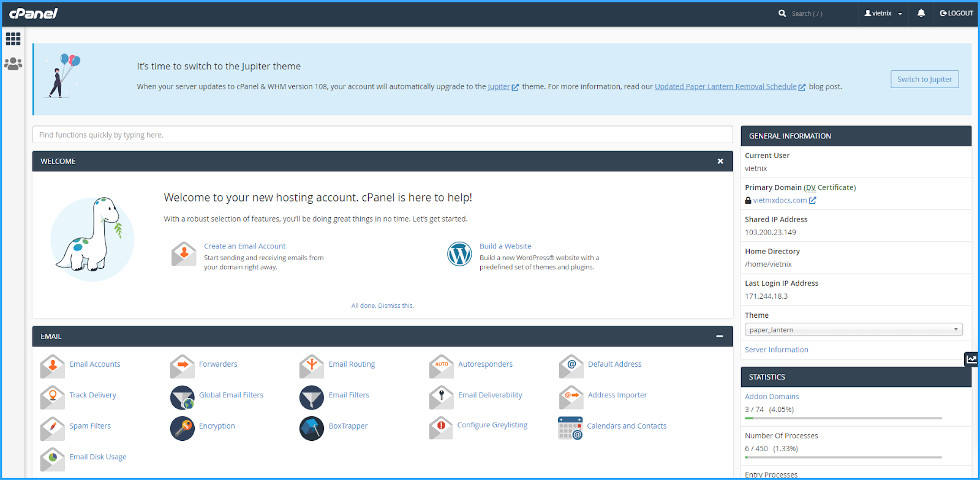Open the BoxTrapper icon
The image size is (980, 480).
pos(312,429)
